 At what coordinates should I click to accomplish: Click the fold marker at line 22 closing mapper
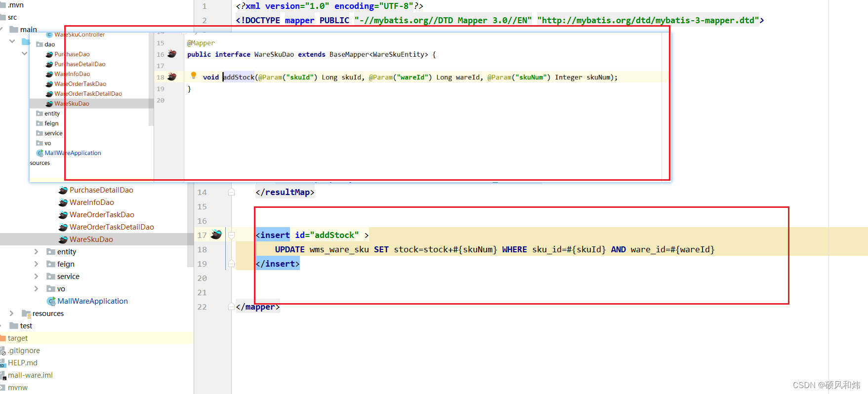pos(231,307)
